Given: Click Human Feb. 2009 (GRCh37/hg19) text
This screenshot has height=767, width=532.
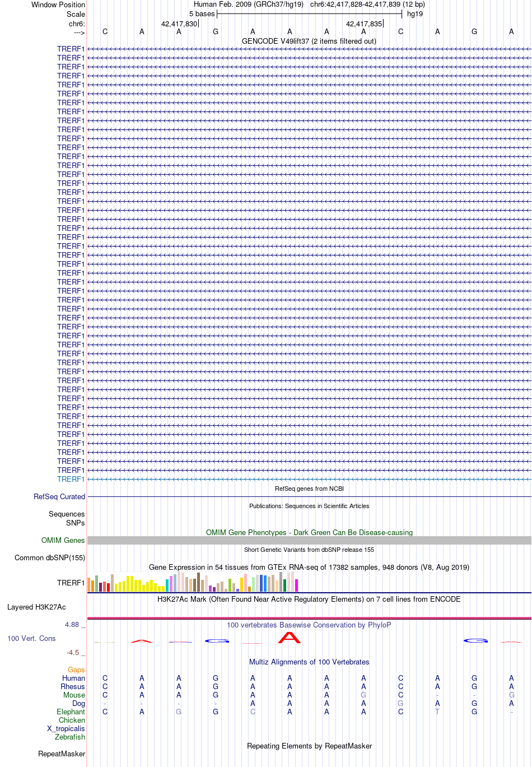Looking at the screenshot, I should click(x=249, y=4).
